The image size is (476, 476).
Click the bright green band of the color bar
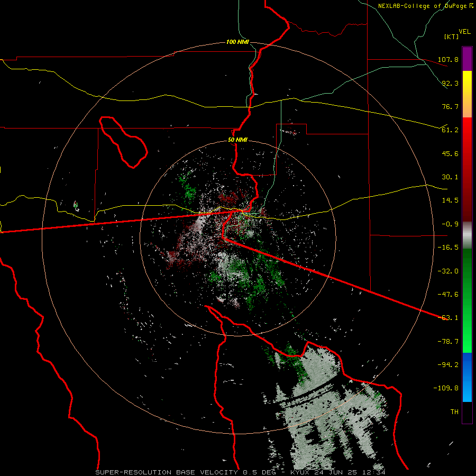pyautogui.click(x=467, y=300)
